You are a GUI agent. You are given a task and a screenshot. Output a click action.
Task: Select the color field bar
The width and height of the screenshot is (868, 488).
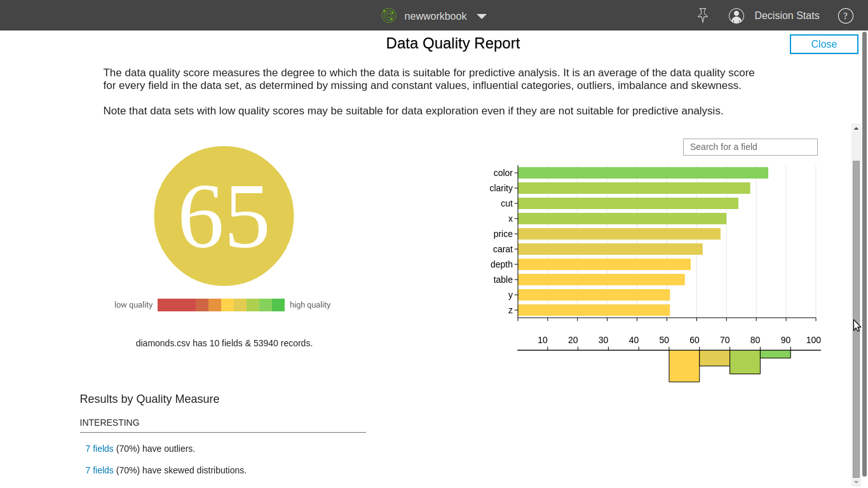(x=642, y=173)
